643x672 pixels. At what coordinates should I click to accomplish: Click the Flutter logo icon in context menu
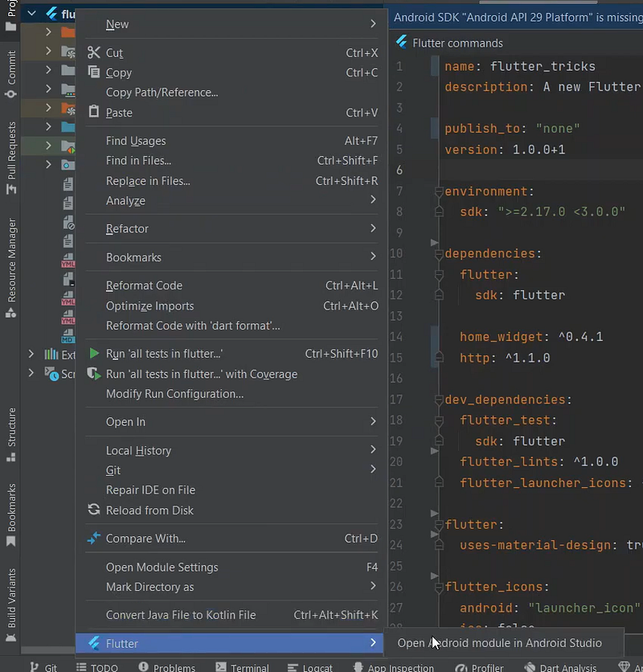click(x=94, y=643)
